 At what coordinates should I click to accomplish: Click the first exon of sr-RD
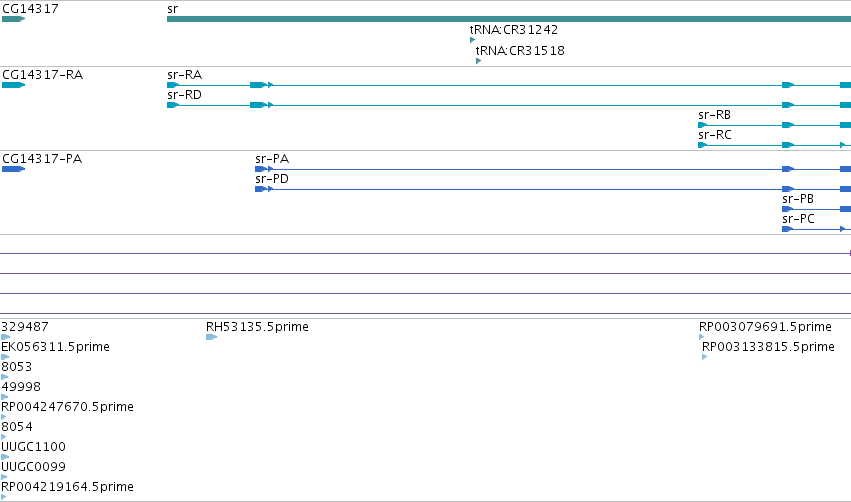pos(173,105)
